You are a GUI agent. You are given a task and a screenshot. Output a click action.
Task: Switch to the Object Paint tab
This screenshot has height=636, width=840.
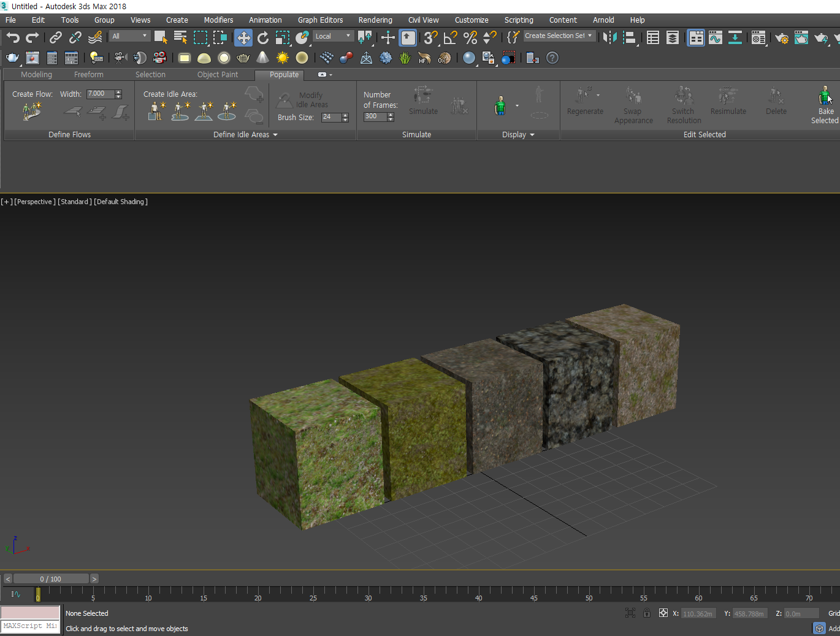217,75
